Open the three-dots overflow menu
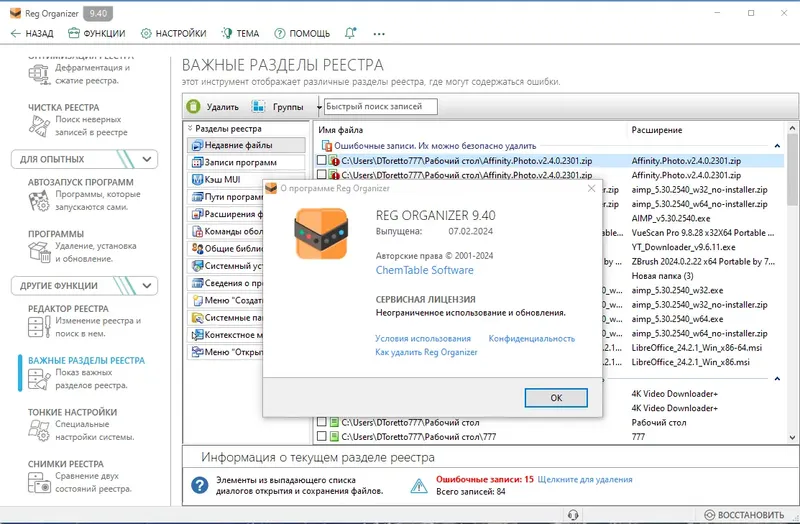 coord(379,34)
